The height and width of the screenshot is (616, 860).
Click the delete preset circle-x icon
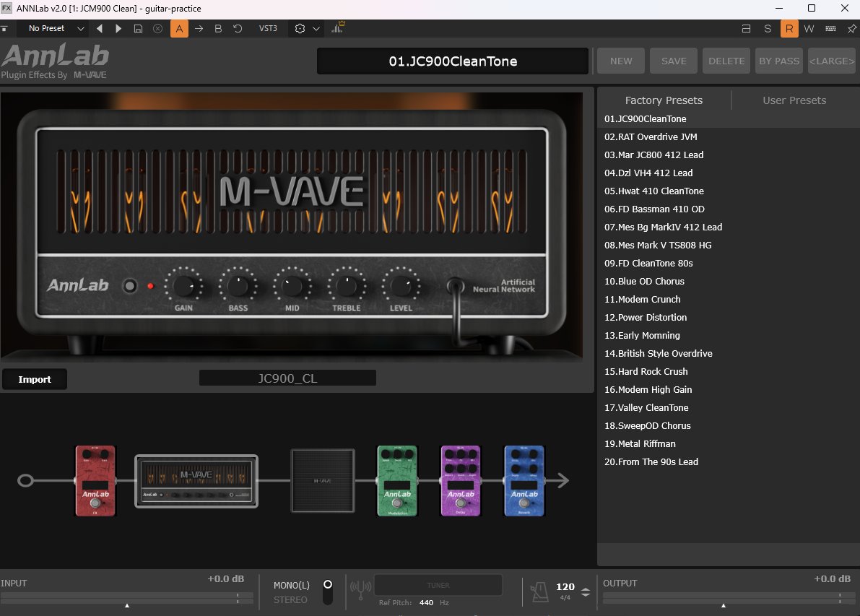158,28
